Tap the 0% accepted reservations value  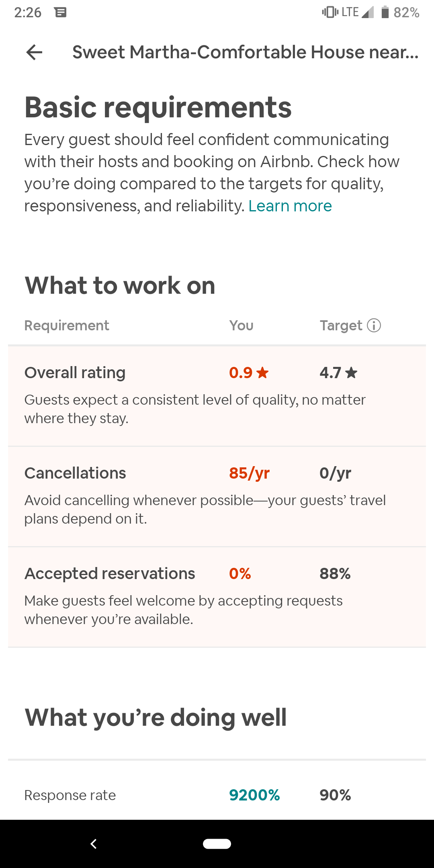(240, 573)
